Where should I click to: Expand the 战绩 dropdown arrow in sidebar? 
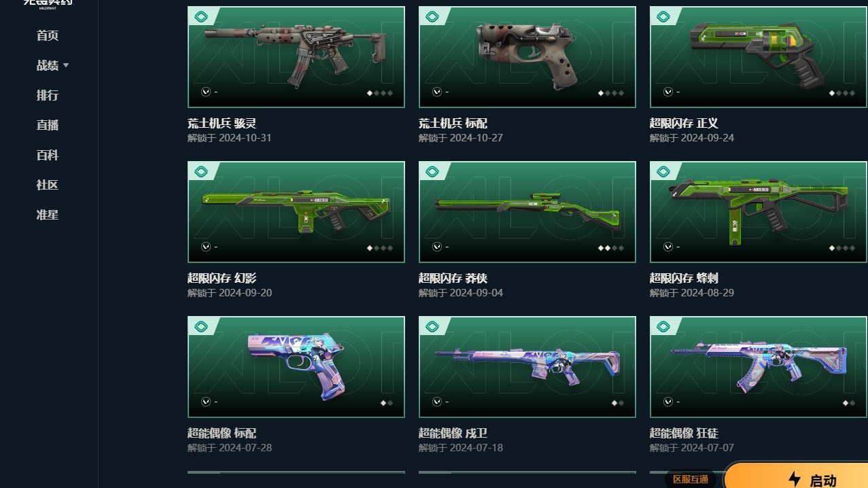[66, 66]
